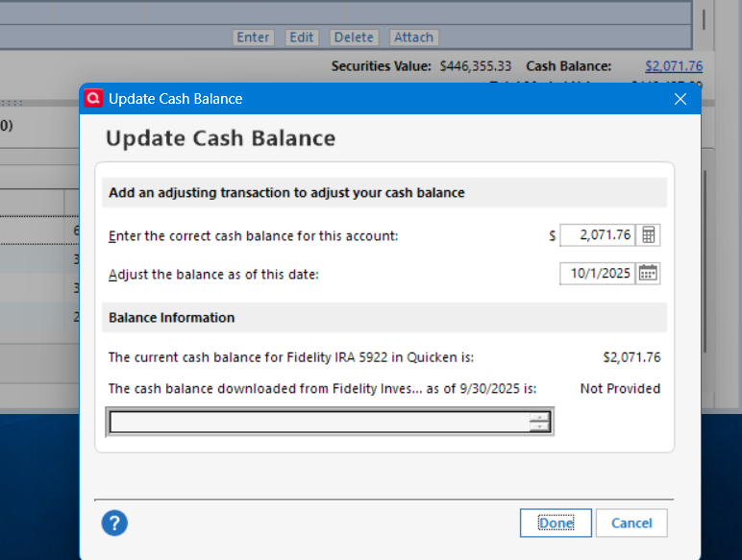Click the Done button

pos(556,523)
